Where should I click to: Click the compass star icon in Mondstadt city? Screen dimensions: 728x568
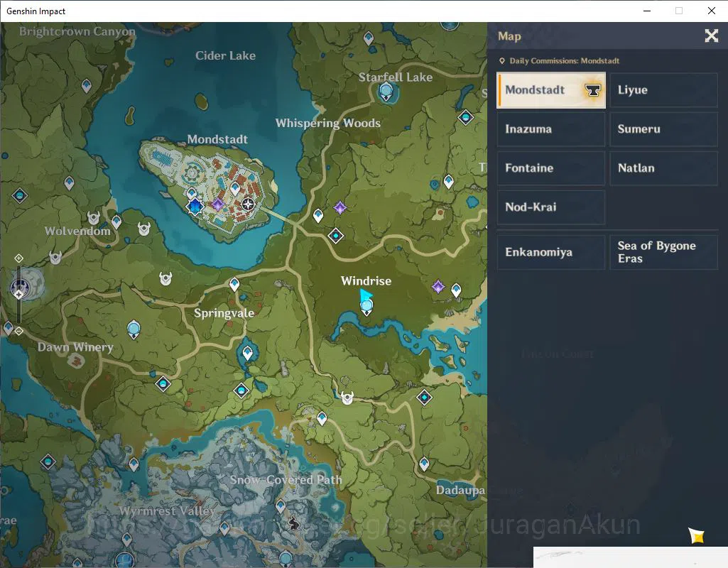point(249,204)
